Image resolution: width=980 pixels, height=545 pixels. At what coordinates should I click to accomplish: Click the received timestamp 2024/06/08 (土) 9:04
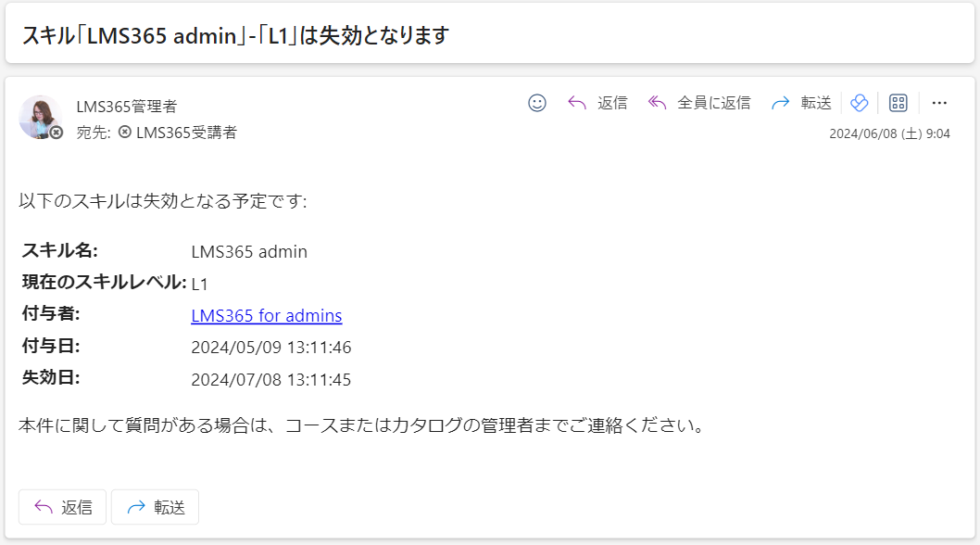coord(889,133)
